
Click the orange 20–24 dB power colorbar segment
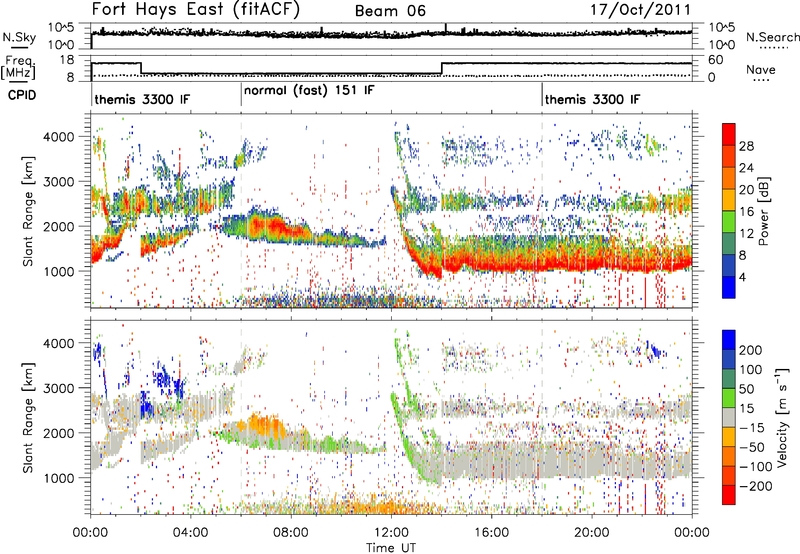[x=729, y=178]
